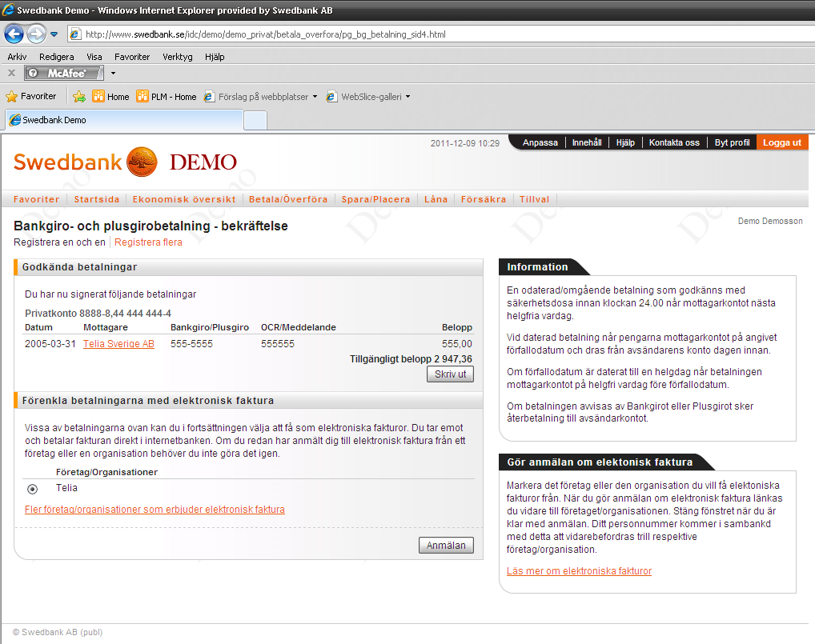815x644 pixels.
Task: Click the Swedbank oak tree logo
Action: (x=142, y=162)
